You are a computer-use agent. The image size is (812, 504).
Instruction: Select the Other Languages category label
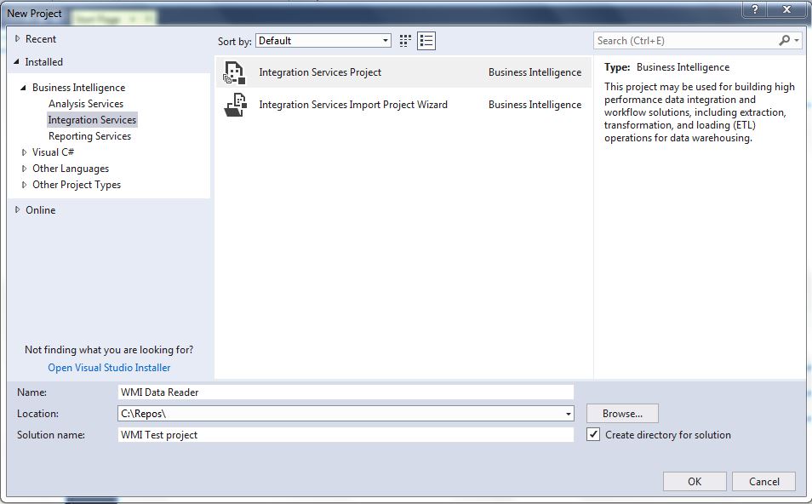[71, 169]
